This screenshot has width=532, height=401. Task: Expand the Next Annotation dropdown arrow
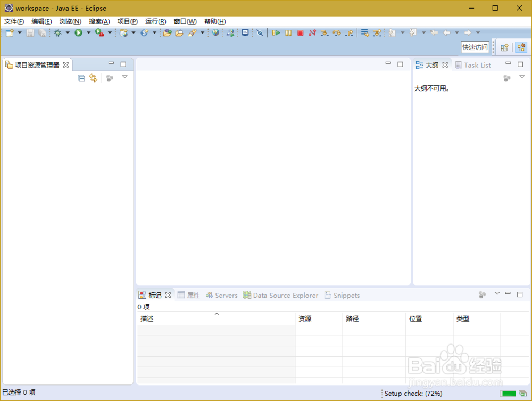pyautogui.click(x=403, y=33)
